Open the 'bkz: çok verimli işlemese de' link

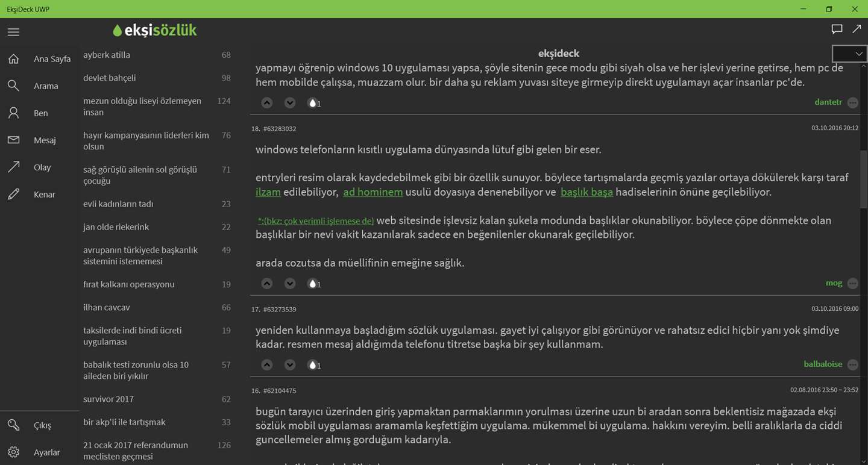tap(316, 221)
